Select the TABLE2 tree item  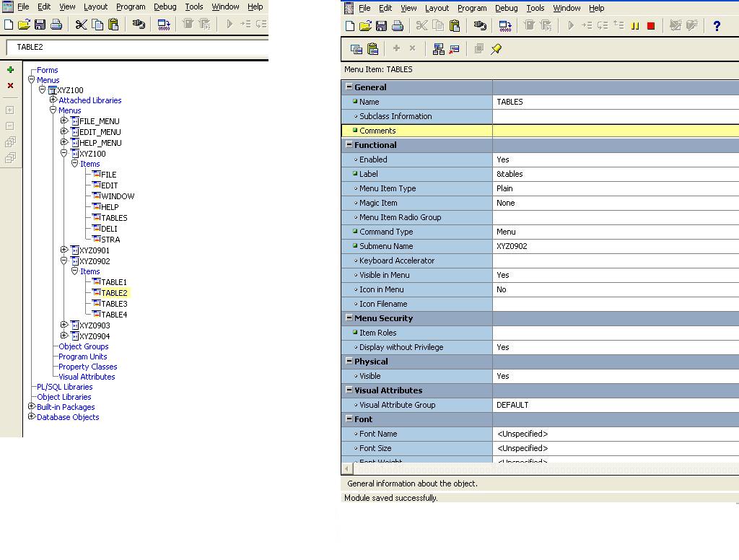pos(114,293)
